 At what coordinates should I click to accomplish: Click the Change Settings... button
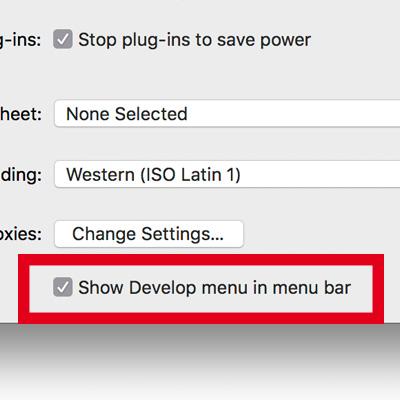pyautogui.click(x=149, y=234)
